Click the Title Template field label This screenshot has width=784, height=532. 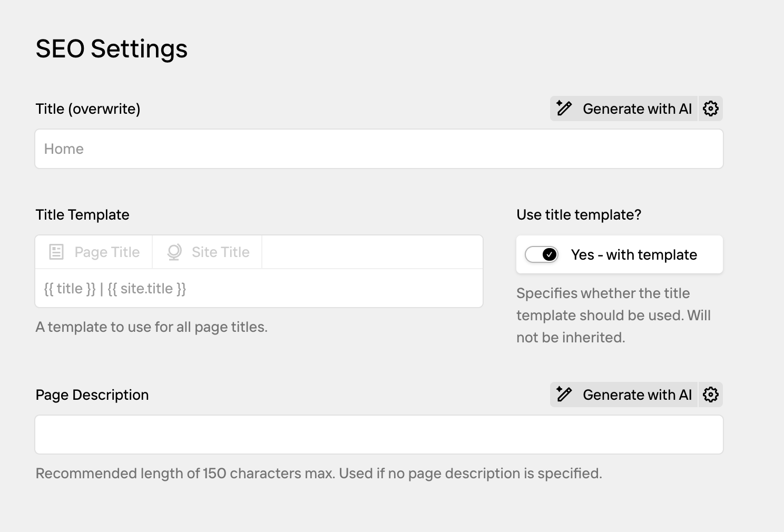pyautogui.click(x=82, y=215)
